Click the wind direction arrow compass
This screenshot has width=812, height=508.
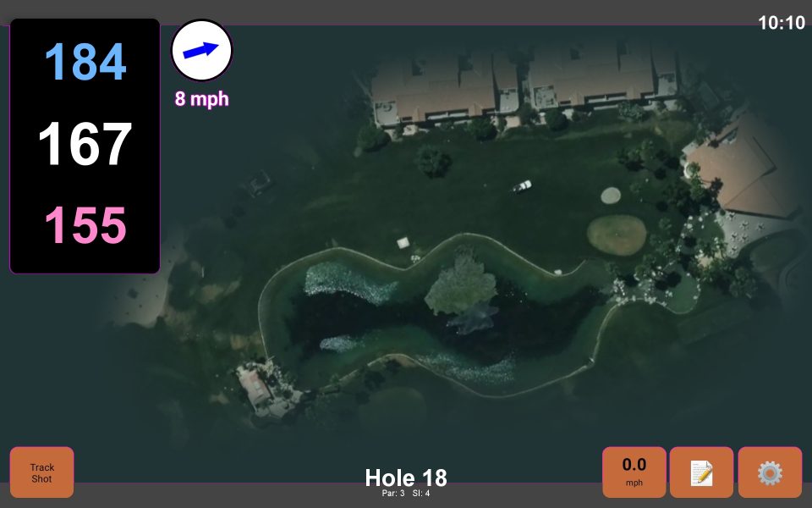click(x=201, y=50)
